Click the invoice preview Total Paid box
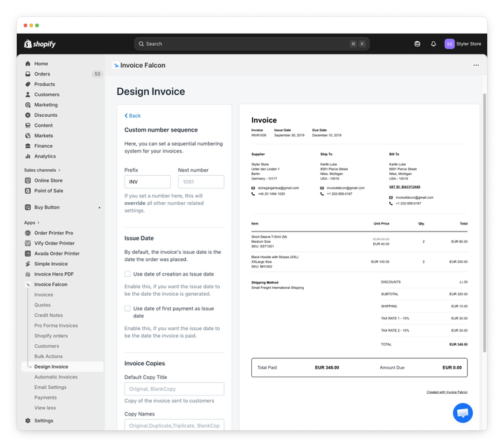 tap(359, 368)
